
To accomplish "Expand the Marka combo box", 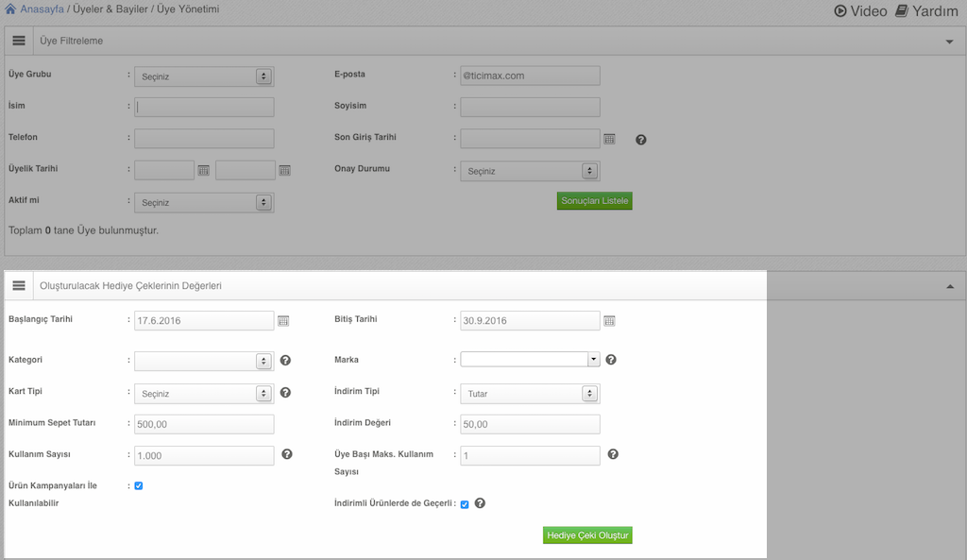I will point(593,360).
